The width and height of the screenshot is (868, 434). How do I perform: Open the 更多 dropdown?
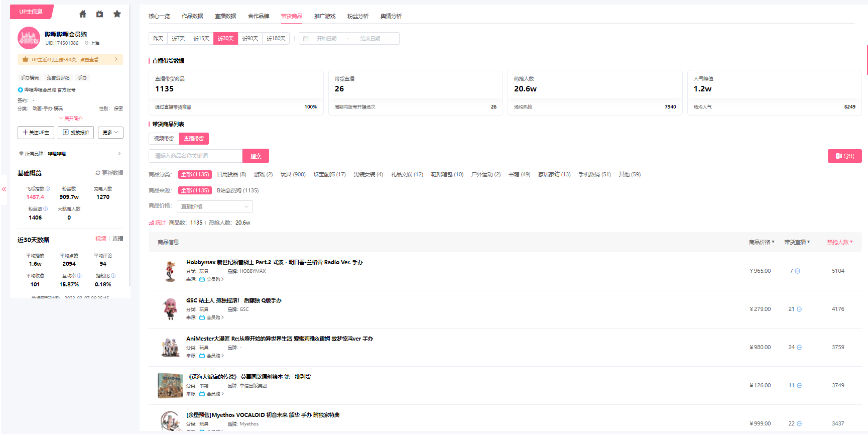(110, 133)
